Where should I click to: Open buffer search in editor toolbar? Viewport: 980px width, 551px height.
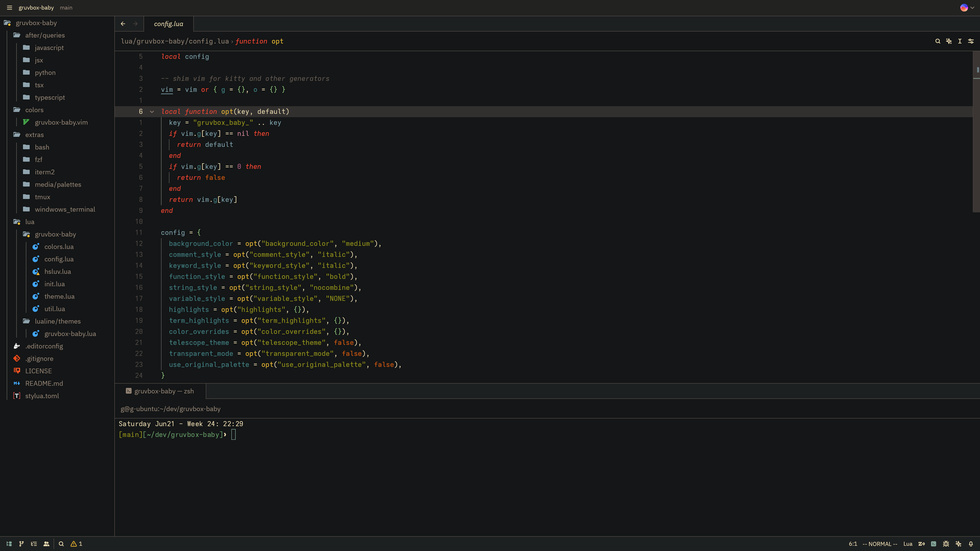coord(938,41)
